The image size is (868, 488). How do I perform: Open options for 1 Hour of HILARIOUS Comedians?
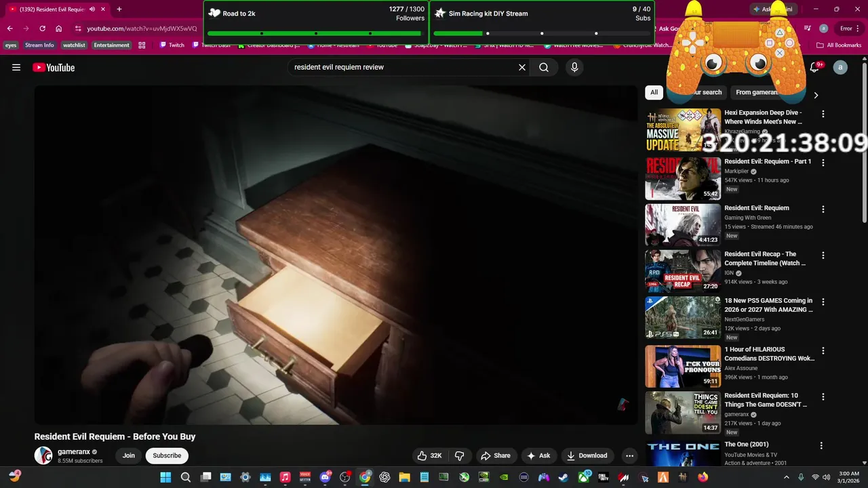coord(823,350)
